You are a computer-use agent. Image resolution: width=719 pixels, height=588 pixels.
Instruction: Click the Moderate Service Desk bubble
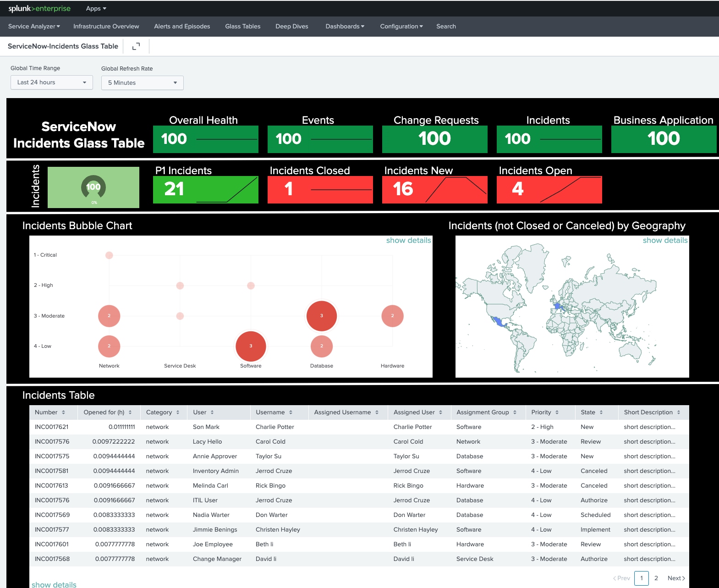[180, 316]
